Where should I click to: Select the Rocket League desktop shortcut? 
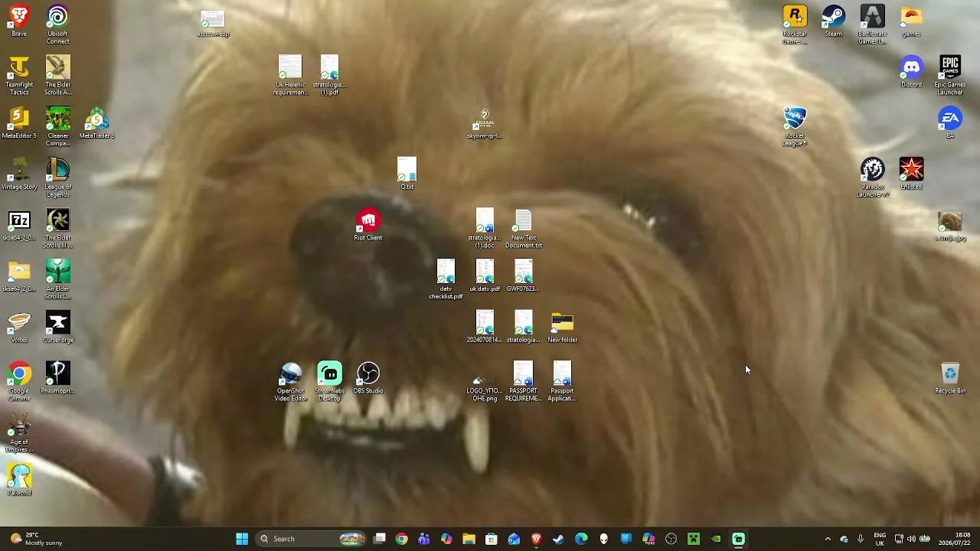795,127
